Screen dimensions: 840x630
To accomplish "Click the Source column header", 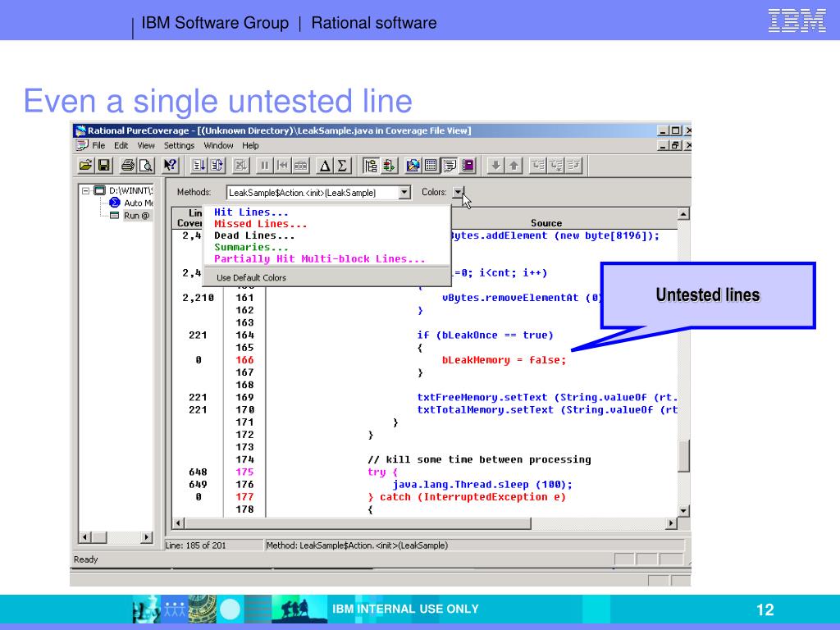I will [x=546, y=223].
